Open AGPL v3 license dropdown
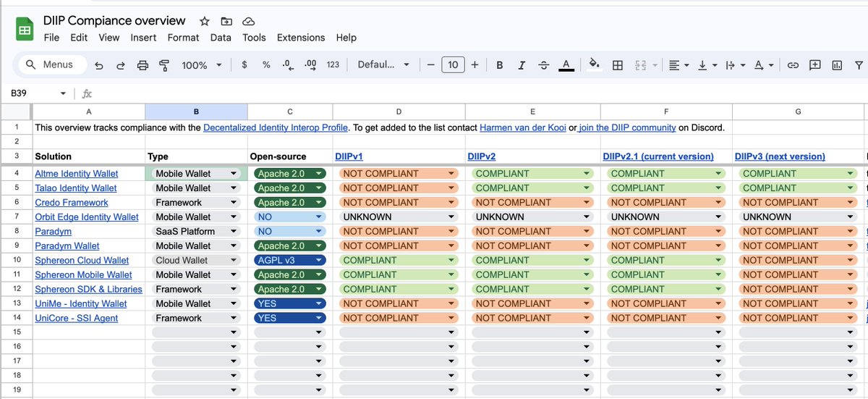868x399 pixels. 319,261
